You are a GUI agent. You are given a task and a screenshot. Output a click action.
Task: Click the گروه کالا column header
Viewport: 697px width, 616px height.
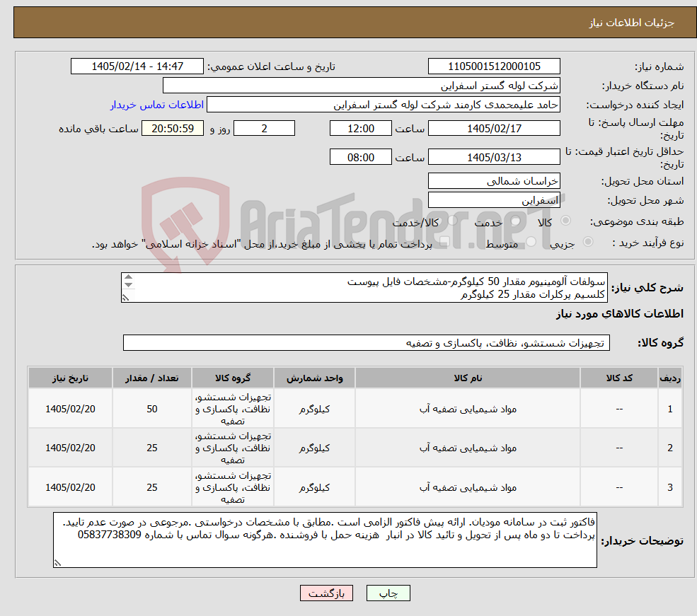pos(233,378)
